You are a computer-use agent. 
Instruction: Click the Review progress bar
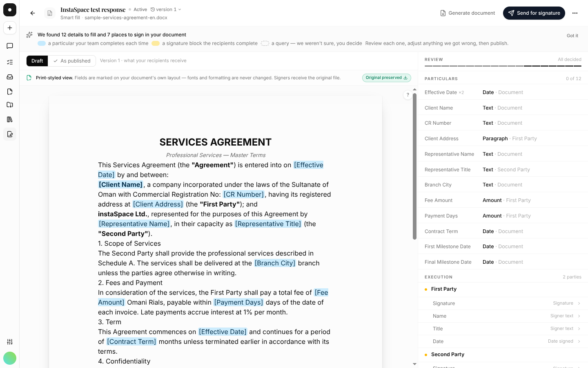point(503,66)
